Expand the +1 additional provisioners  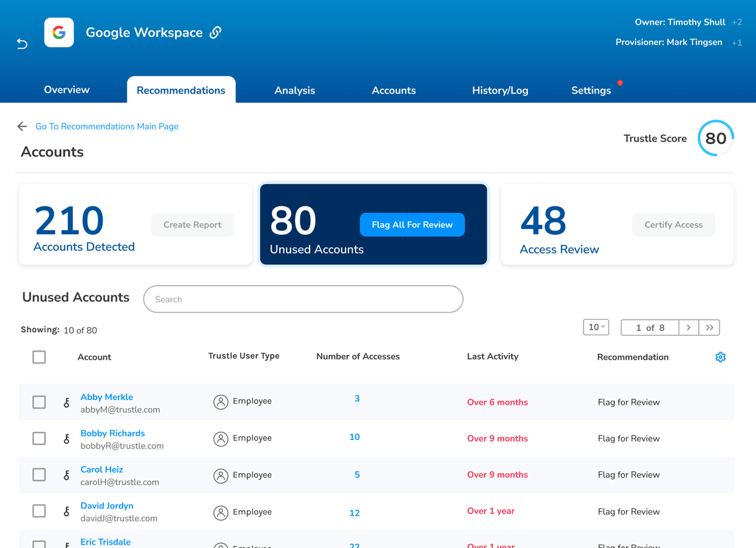[737, 42]
